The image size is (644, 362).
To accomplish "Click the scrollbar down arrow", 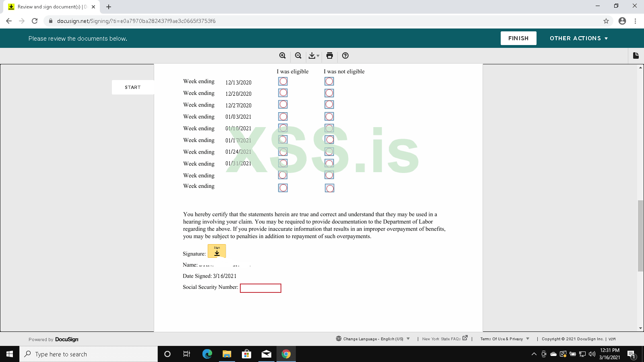I will [x=640, y=328].
